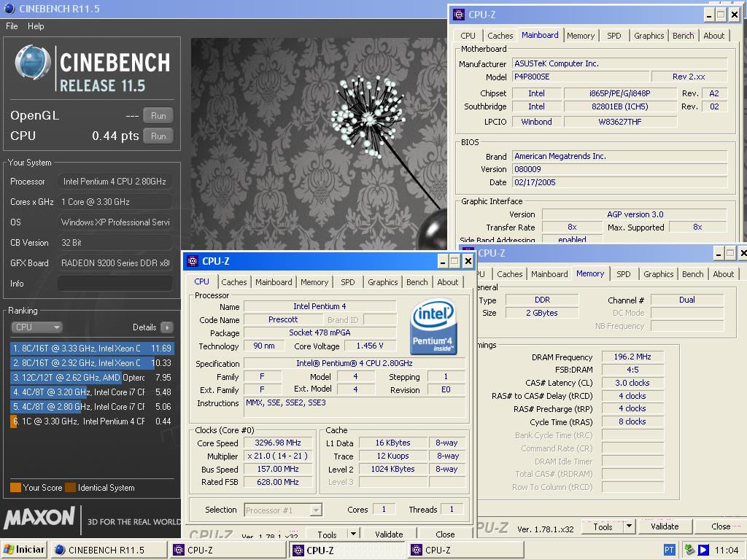Screen dimensions: 747x560
Task: Click the Intel Pentium 4 inside logo
Action: [x=433, y=327]
